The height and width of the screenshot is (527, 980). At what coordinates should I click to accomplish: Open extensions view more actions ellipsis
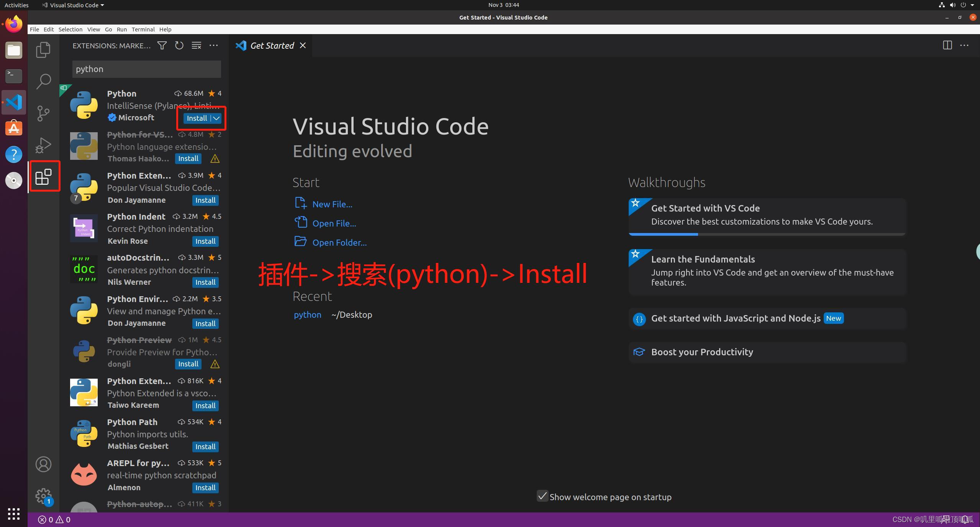tap(213, 46)
